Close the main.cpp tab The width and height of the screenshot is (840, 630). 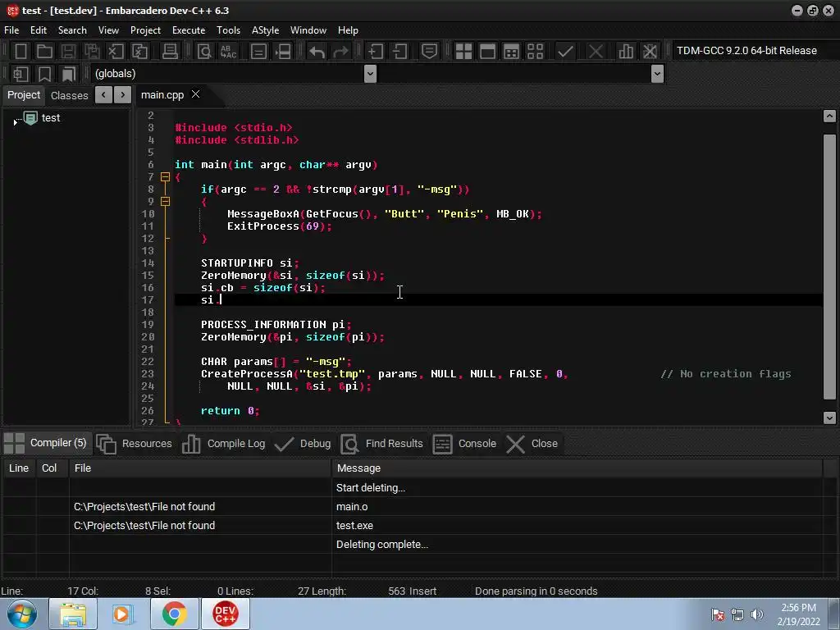pyautogui.click(x=195, y=94)
